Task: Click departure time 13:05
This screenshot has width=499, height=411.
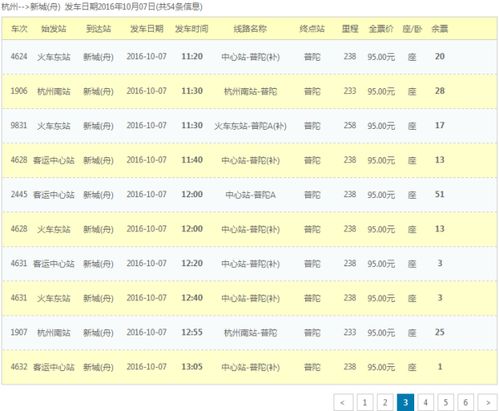Action: 192,367
